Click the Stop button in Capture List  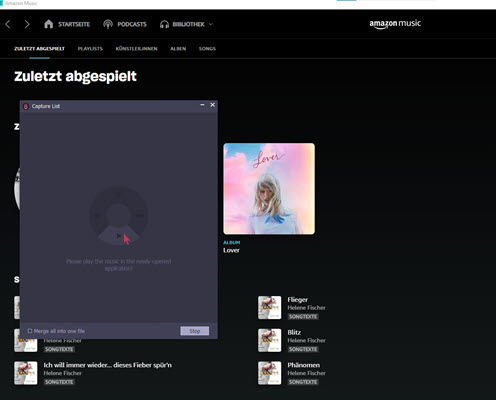pos(195,331)
